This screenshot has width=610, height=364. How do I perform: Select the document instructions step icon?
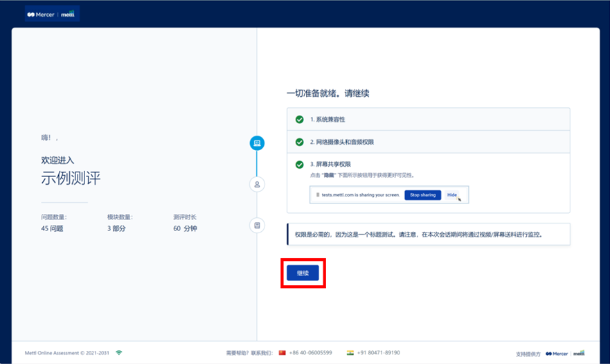pos(257,226)
